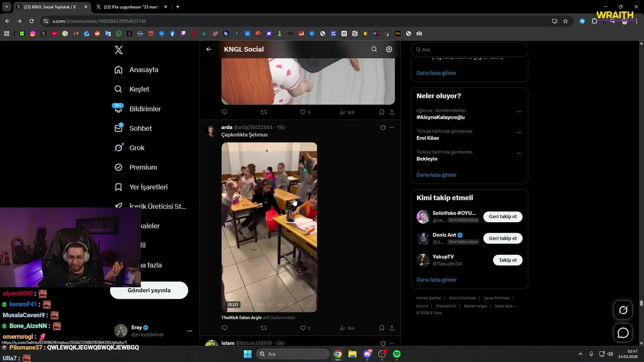644x362 pixels.
Task: Search within KNGL Social community
Action: tap(374, 49)
